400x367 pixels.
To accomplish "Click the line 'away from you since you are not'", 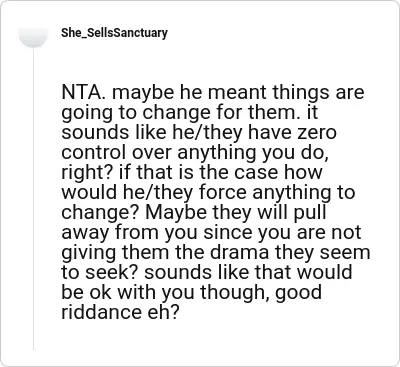I will (x=211, y=232).
